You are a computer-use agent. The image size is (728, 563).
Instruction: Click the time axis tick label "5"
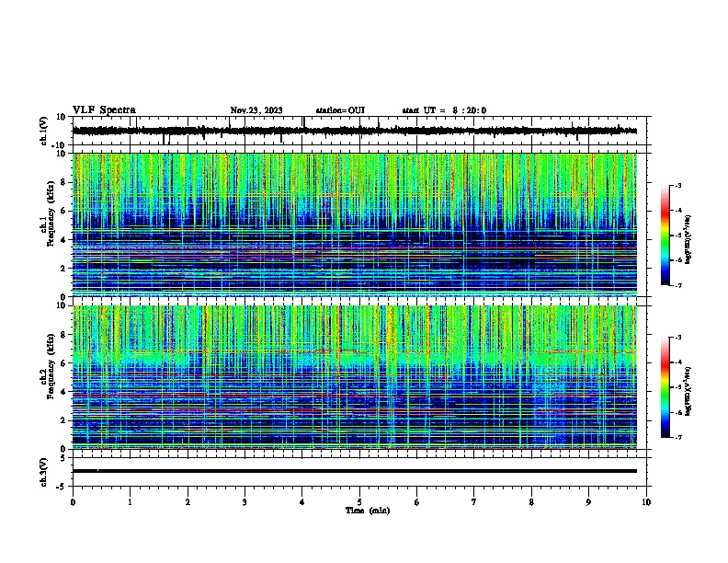[359, 502]
